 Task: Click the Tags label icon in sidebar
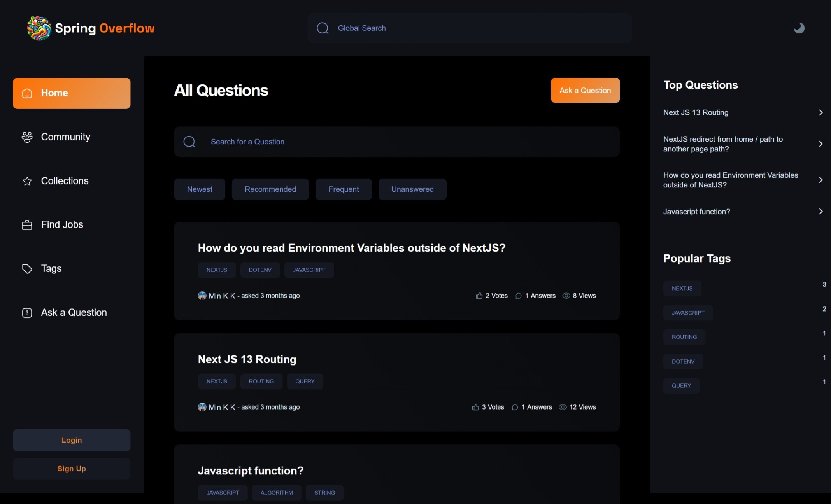pyautogui.click(x=27, y=269)
